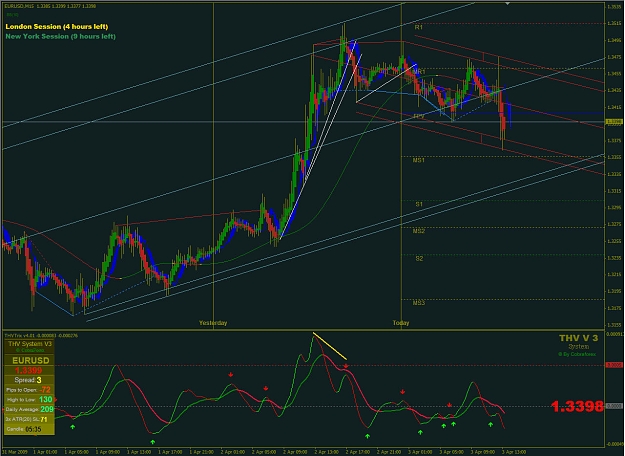Screen dimensions: 625x456
Task: Click the THV V 3 title at right
Action: tap(578, 338)
